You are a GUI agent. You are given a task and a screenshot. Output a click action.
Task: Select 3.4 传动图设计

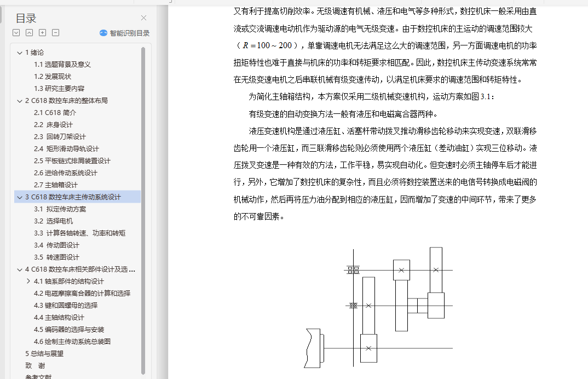56,245
